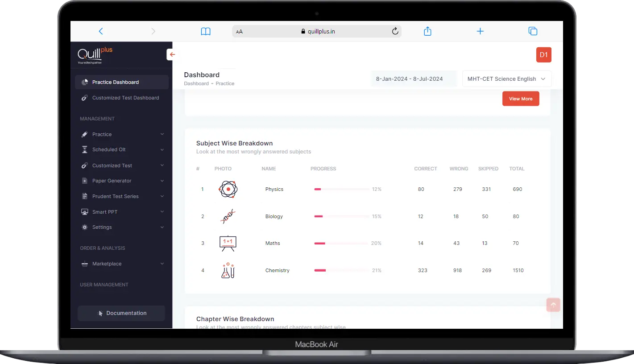Click the Settings gear icon
This screenshot has width=634, height=364.
[85, 227]
